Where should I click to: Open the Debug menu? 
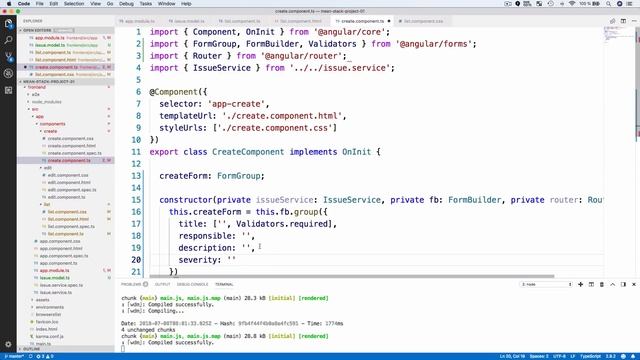click(x=126, y=4)
